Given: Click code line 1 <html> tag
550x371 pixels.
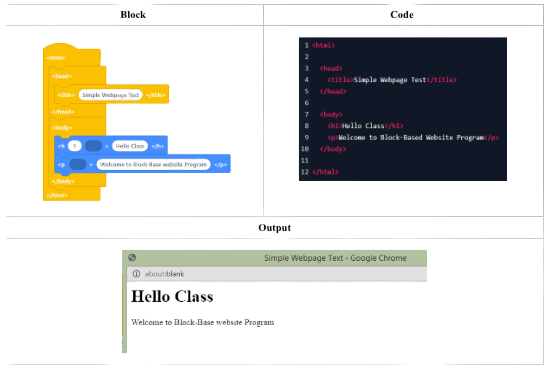Looking at the screenshot, I should (323, 45).
